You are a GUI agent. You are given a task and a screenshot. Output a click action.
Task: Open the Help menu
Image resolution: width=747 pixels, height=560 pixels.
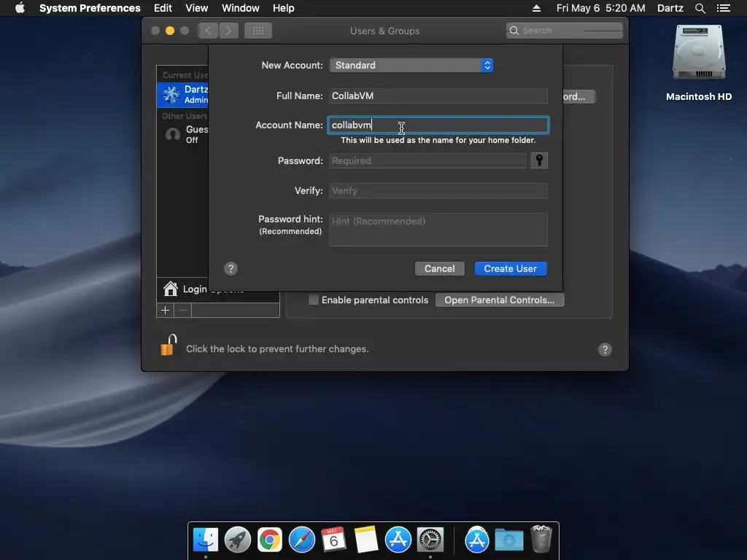click(283, 8)
